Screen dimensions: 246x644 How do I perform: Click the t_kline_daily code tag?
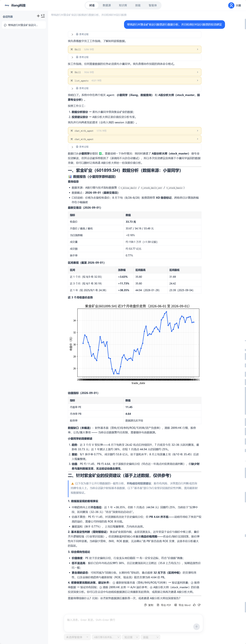point(129,188)
